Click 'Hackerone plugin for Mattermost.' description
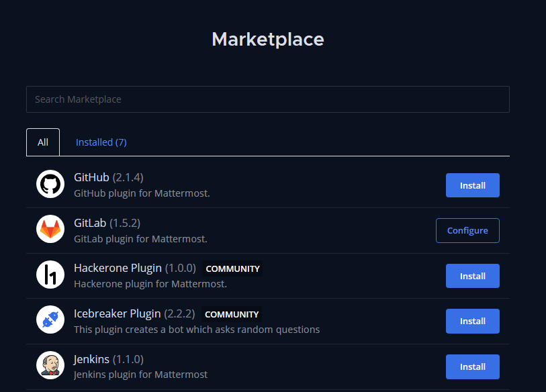 (x=150, y=284)
